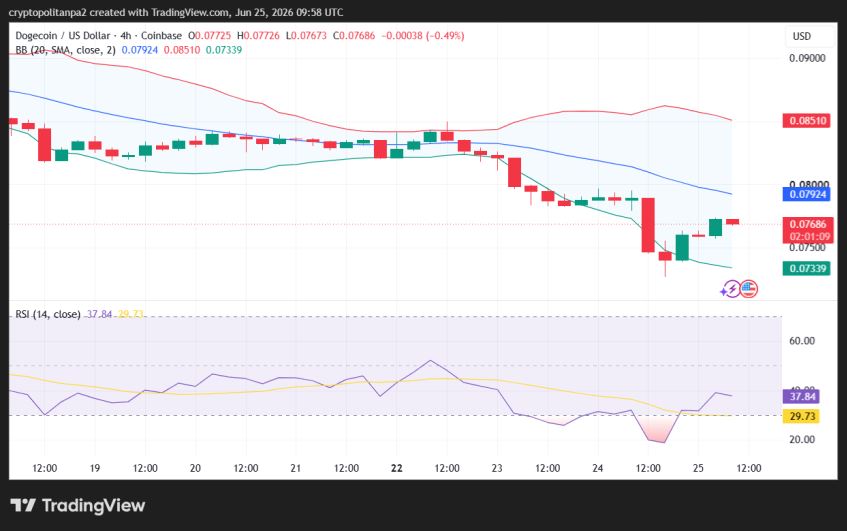Viewport: 847px width, 531px height.
Task: Click the Coinbase exchange label
Action: (162, 36)
